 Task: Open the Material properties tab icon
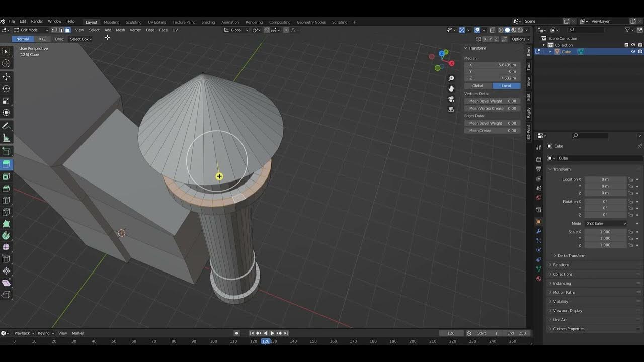[539, 279]
